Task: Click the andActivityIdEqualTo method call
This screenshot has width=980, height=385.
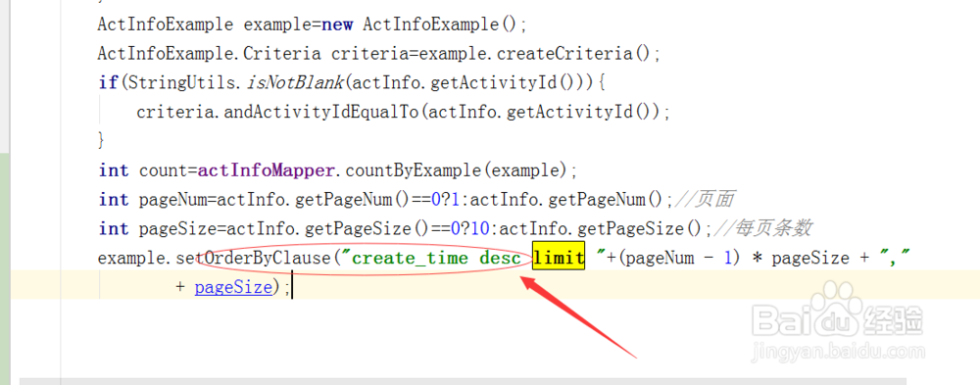Action: click(320, 112)
